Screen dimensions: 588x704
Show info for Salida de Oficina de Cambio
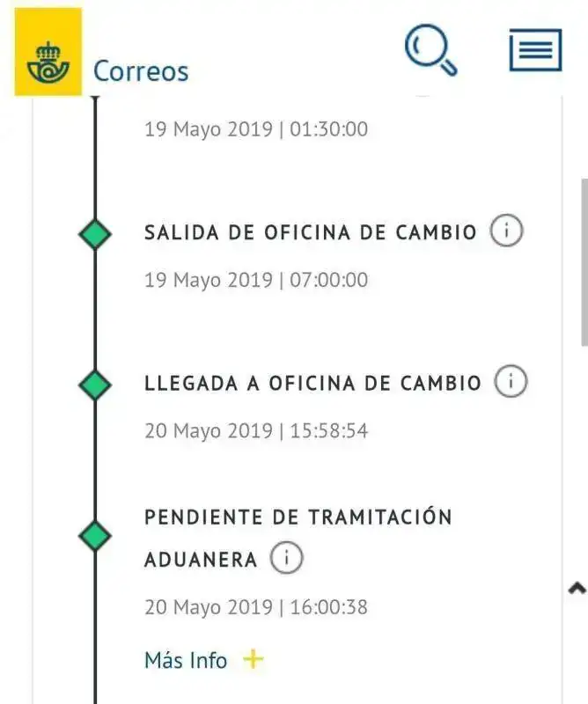506,231
